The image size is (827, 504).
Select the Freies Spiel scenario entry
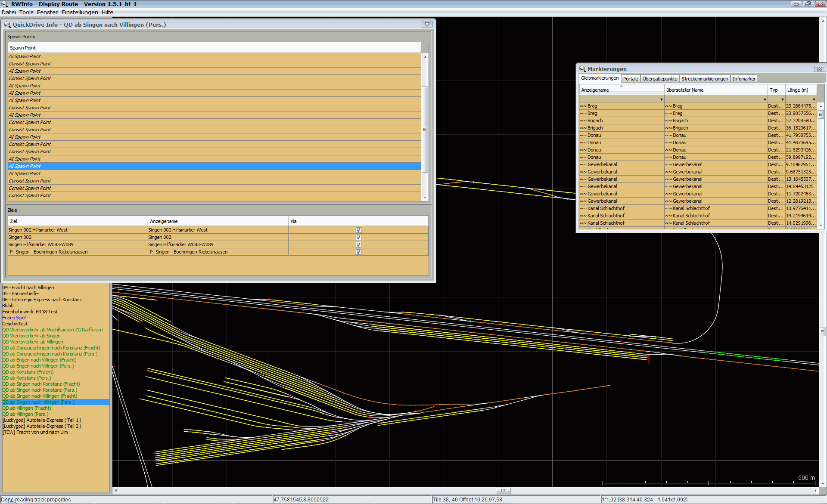(14, 318)
